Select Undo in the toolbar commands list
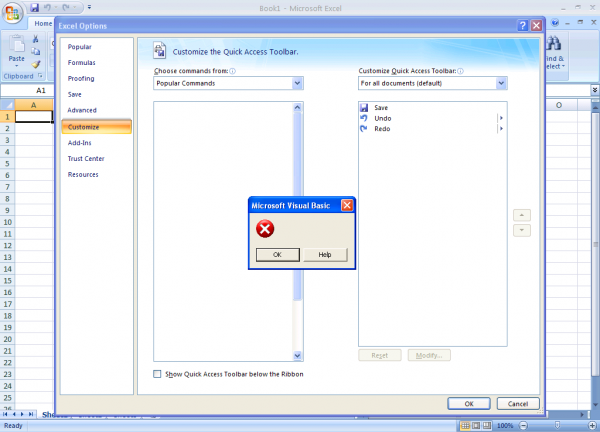Viewport: 600px width, 432px height. 432,118
